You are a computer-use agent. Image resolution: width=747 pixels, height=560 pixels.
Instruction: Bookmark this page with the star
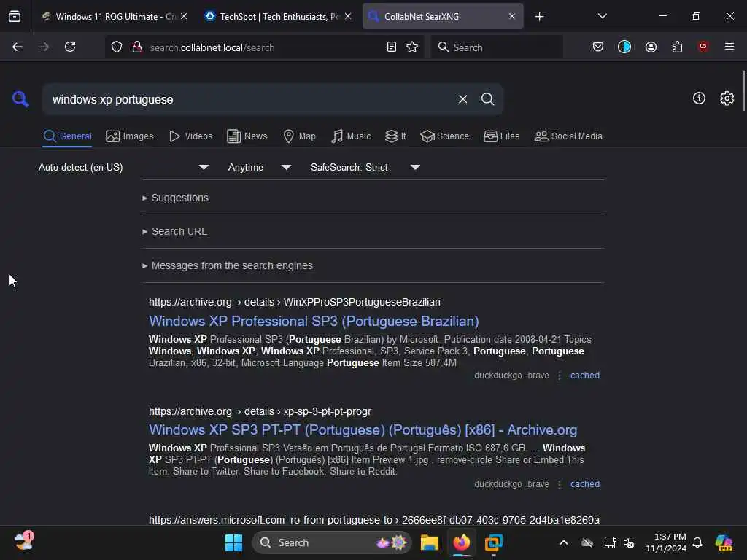click(x=412, y=47)
